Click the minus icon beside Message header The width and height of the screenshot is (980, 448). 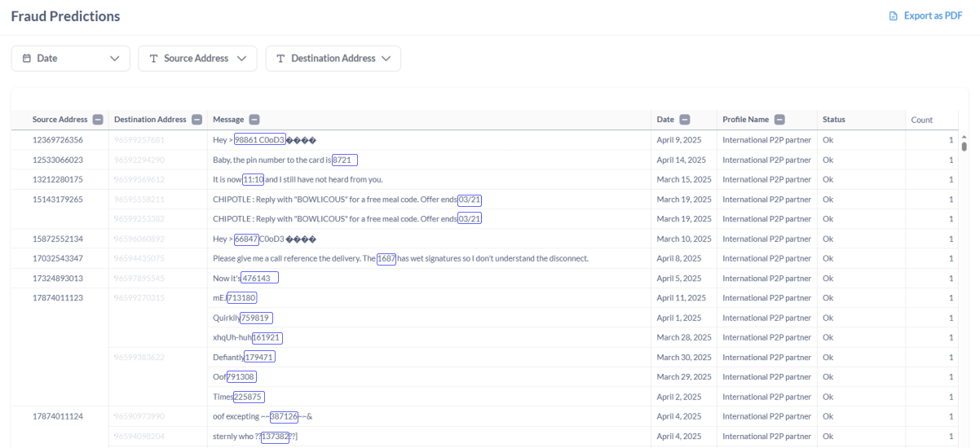(x=254, y=120)
